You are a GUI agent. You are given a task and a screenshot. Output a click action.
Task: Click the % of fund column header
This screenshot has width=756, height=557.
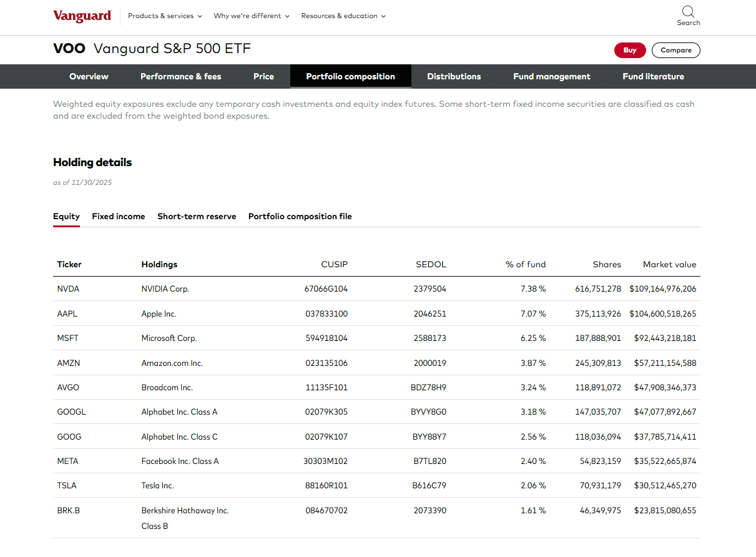click(x=525, y=265)
